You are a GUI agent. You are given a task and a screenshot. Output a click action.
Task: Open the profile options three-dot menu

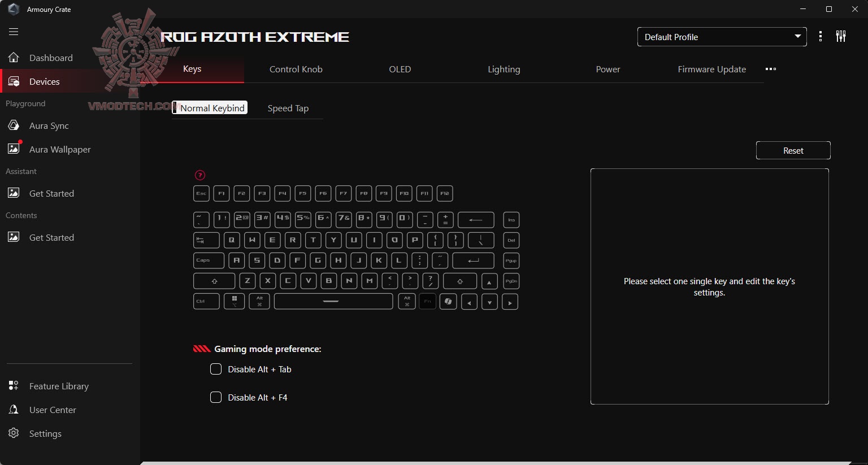pyautogui.click(x=821, y=37)
